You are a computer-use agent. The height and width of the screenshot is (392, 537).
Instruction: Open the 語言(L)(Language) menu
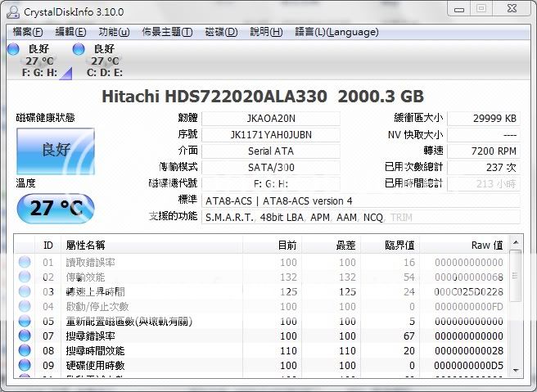pyautogui.click(x=336, y=32)
